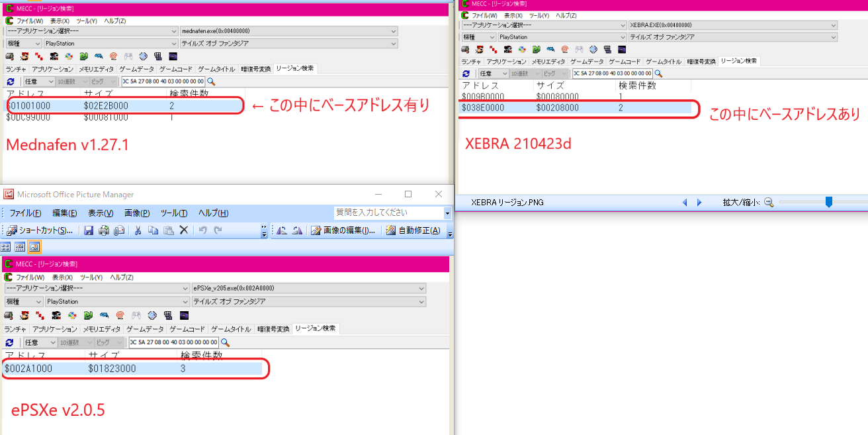Open 質問を入力してください help box dropdown arrow
This screenshot has height=435, width=868.
point(447,213)
